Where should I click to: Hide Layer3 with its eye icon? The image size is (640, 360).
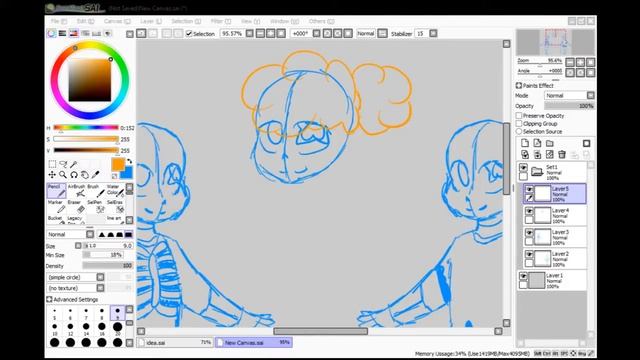(x=529, y=233)
